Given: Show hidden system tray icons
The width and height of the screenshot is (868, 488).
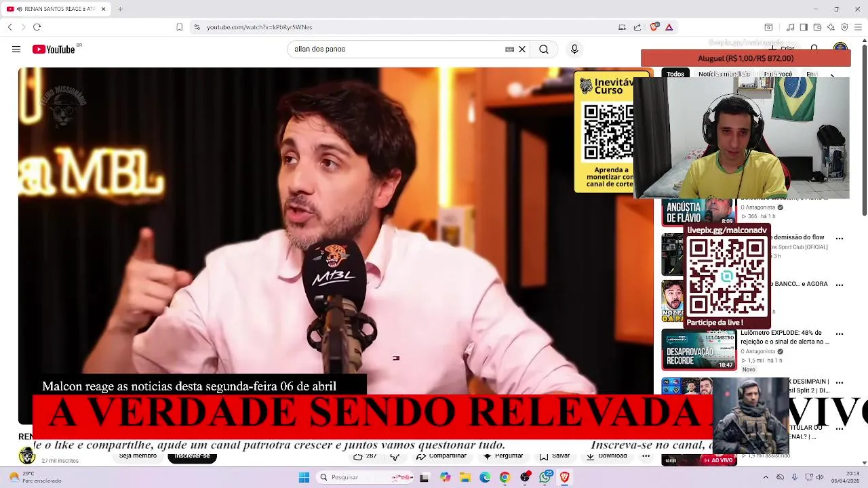Looking at the screenshot, I should tap(766, 477).
